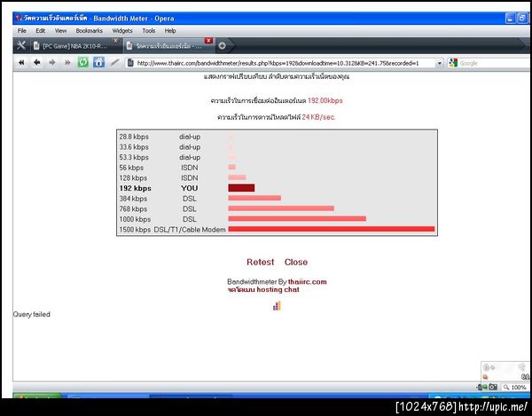Click the '192.00kbps' speed value
Screen dimensions: 532x416
(x=325, y=100)
